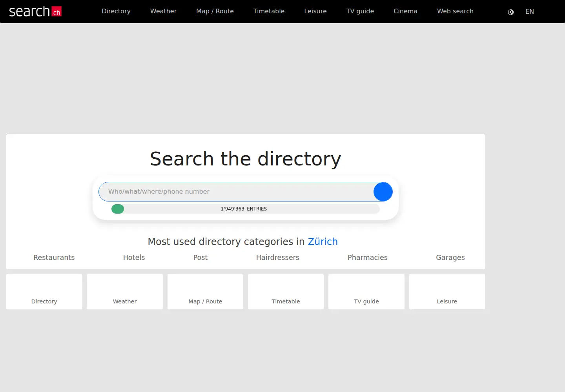The width and height of the screenshot is (565, 392).
Task: Open the Weather tile card
Action: click(x=125, y=292)
